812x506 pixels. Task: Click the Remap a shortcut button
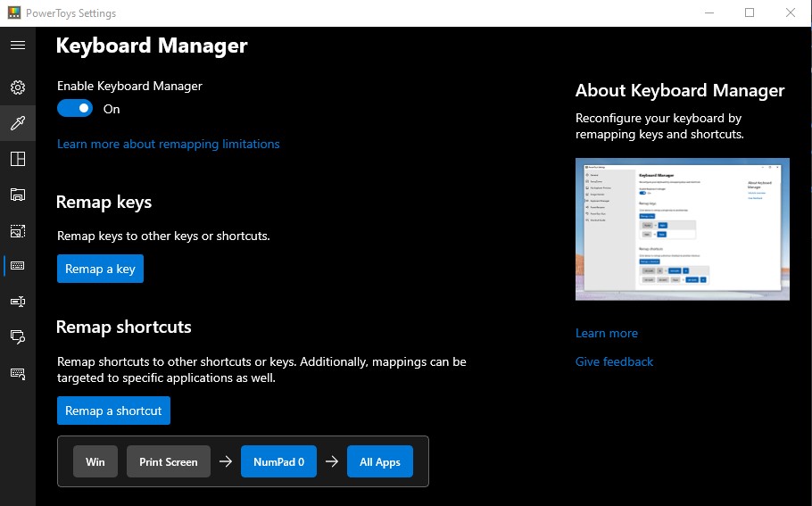coord(113,411)
